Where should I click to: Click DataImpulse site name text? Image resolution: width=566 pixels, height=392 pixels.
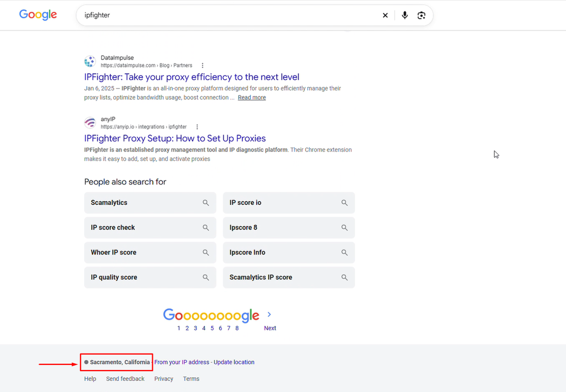tap(117, 58)
